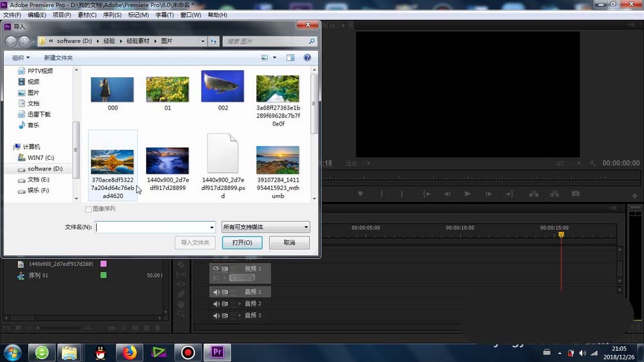This screenshot has width=644, height=362.
Task: Click Firefox icon in taskbar
Action: point(129,352)
